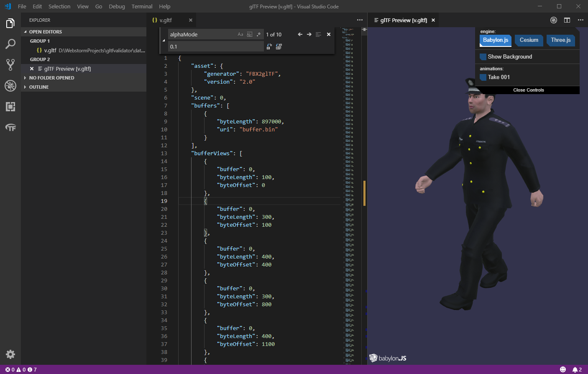Click Close Controls in the preview
Image resolution: width=588 pixels, height=374 pixels.
coord(528,90)
